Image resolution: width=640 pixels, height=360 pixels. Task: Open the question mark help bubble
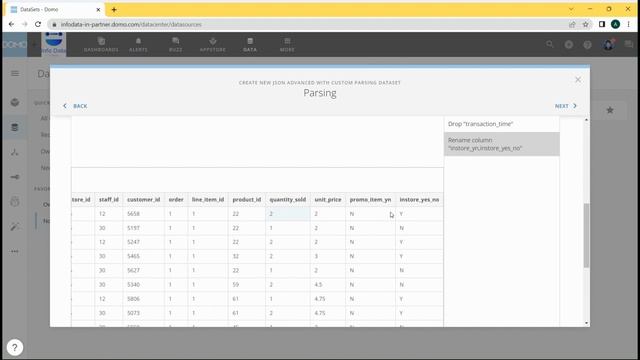[15, 347]
